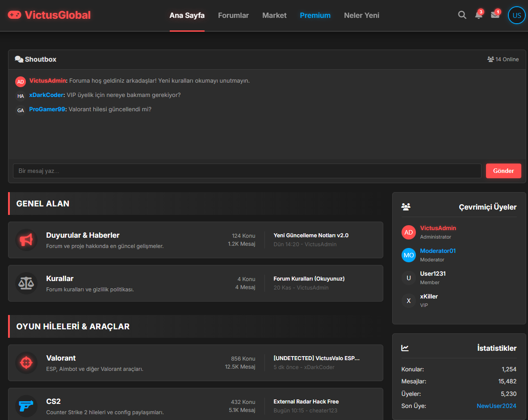Click the VictusGlobal gamepad logo icon
This screenshot has height=420, width=528.
[x=14, y=15]
